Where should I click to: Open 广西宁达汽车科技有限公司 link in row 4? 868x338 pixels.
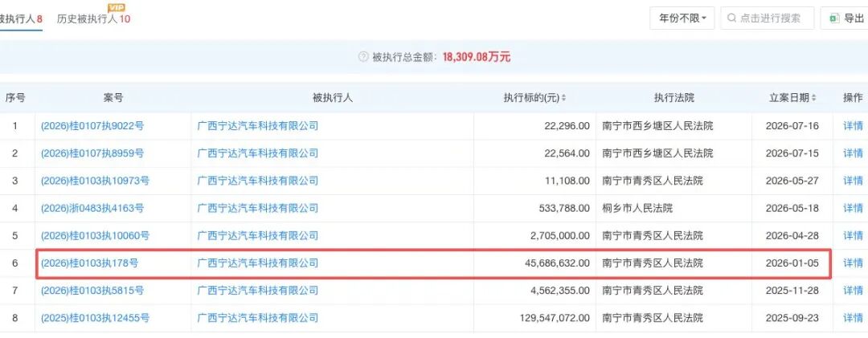click(x=258, y=209)
